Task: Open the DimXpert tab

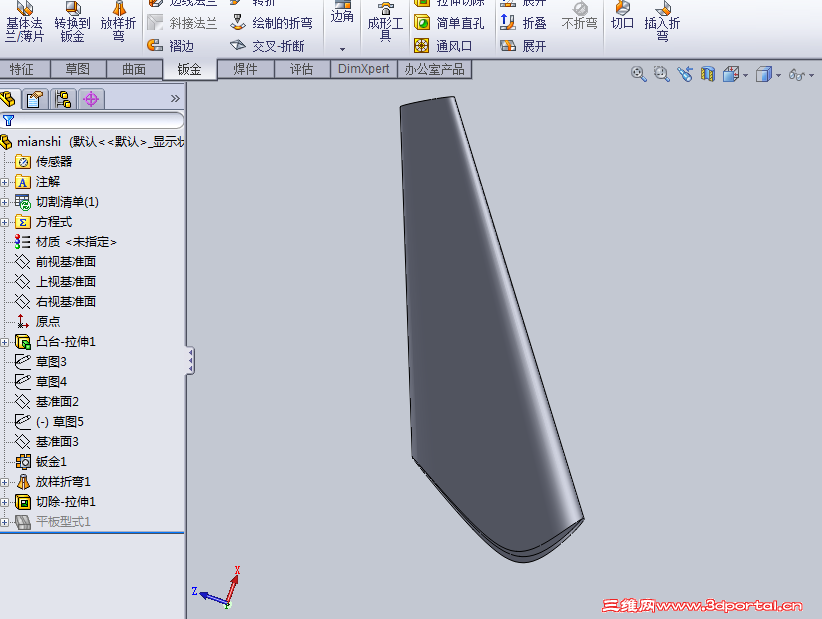Action: coord(364,69)
